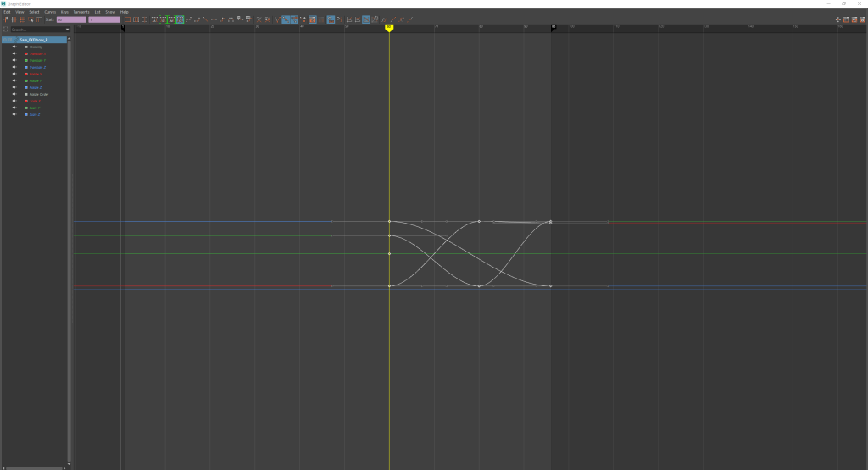868x470 pixels.
Task: Click the Swap Buffer Curves icon
Action: pos(248,19)
